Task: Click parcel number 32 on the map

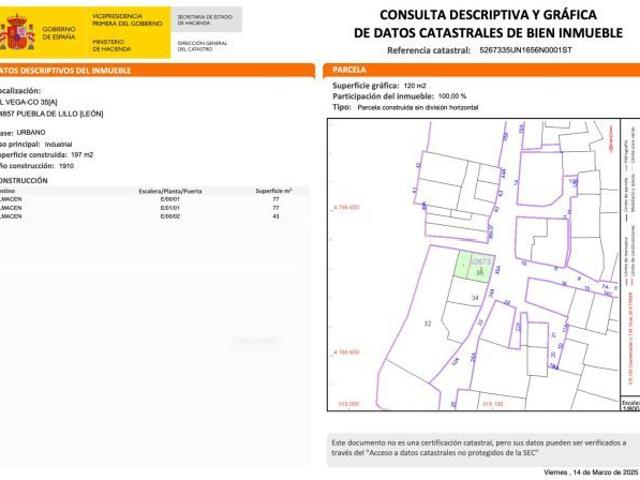Action: pyautogui.click(x=428, y=324)
